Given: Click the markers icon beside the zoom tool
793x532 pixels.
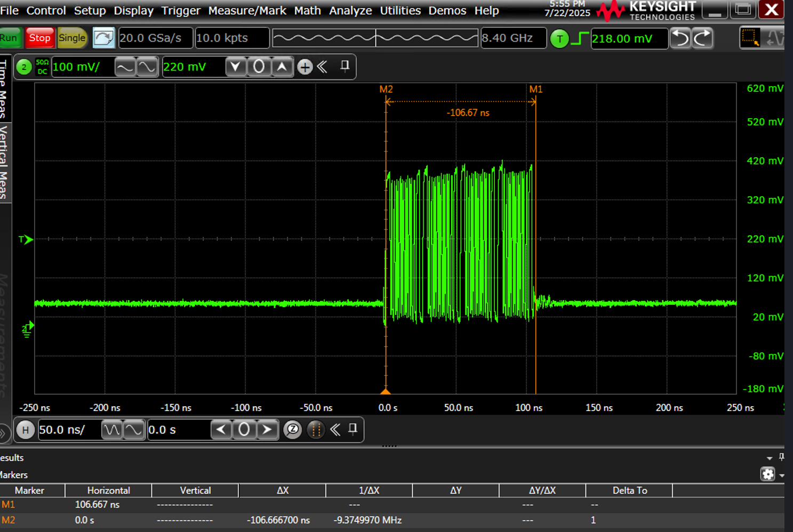Looking at the screenshot, I should (x=315, y=430).
